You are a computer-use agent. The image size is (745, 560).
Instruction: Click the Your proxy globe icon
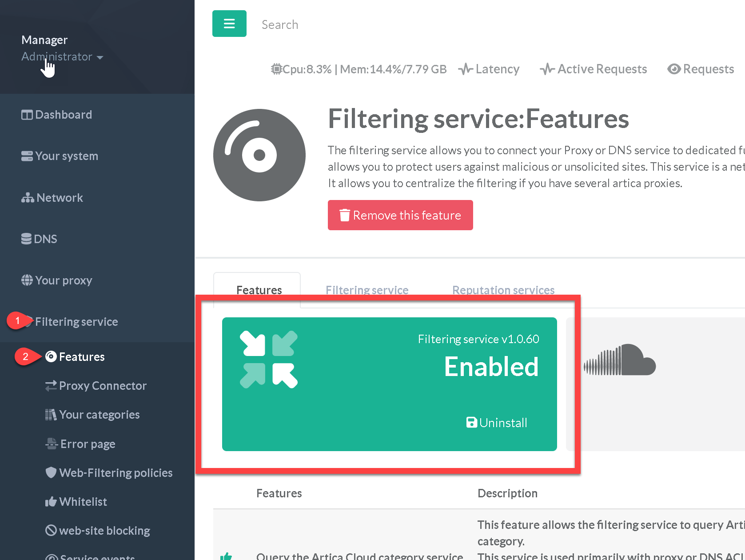tap(27, 280)
